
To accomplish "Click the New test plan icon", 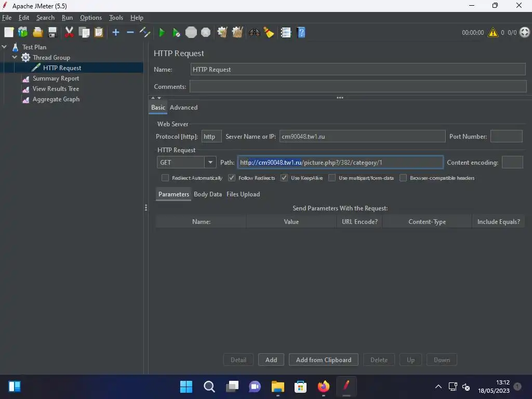I will [x=9, y=33].
